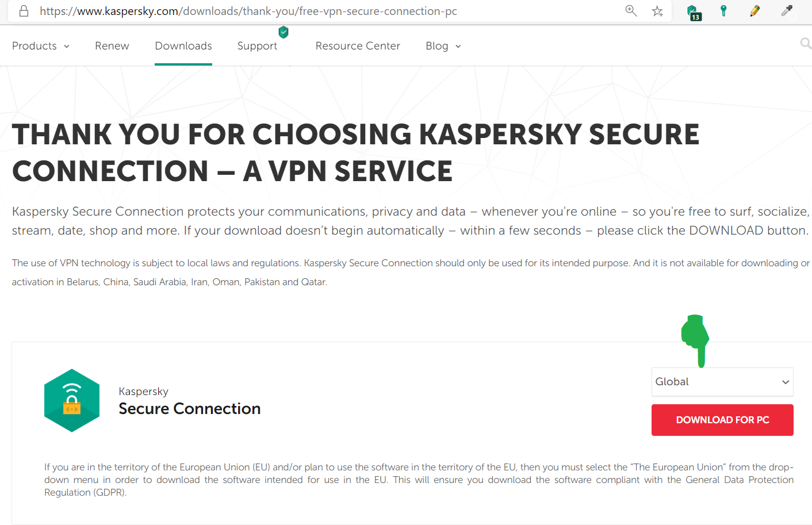The image size is (812, 525).
Task: Open the Global region dropdown
Action: pyautogui.click(x=722, y=382)
